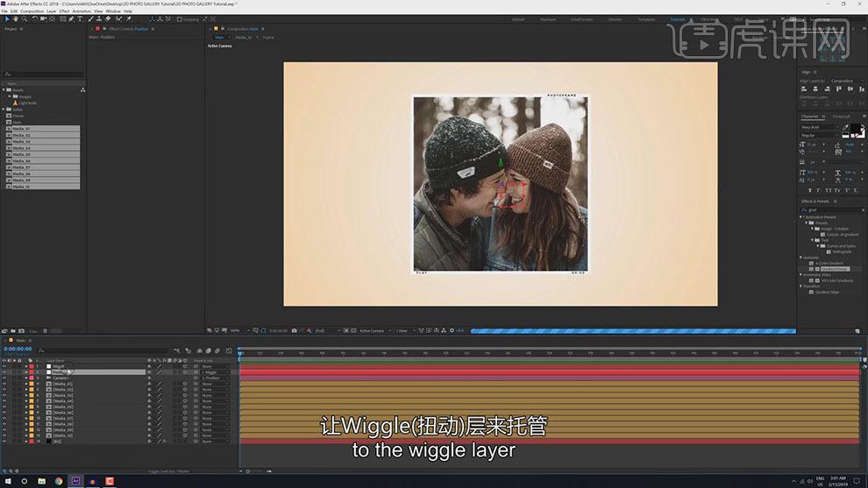Image resolution: width=868 pixels, height=488 pixels.
Task: Open the Composition menu
Action: tap(31, 11)
